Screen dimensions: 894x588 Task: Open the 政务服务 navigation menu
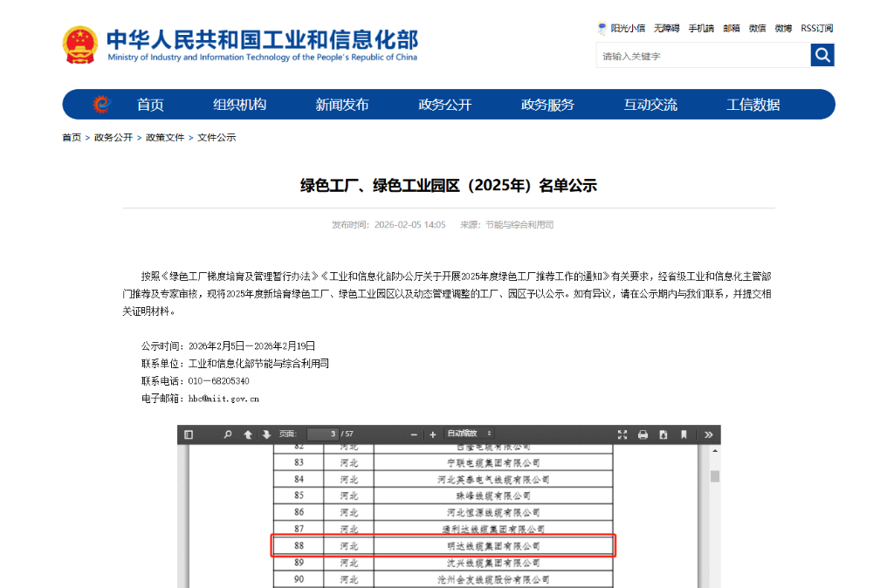pos(547,105)
